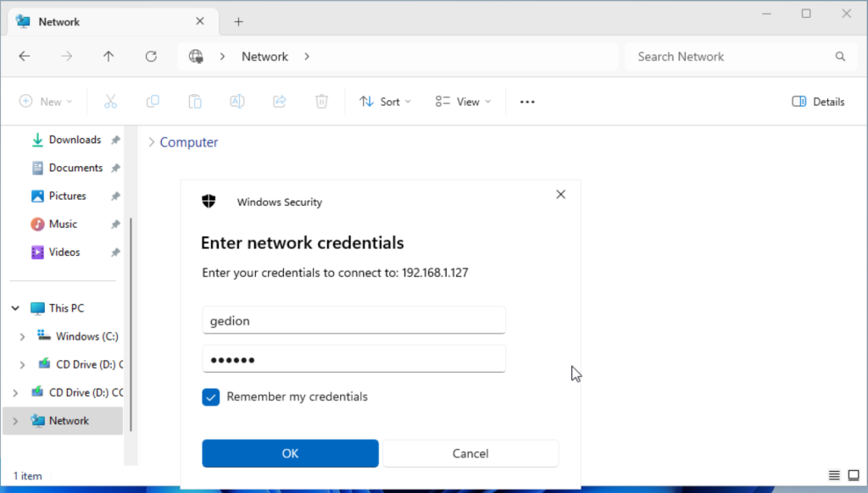The width and height of the screenshot is (868, 493).
Task: Open the See more ellipsis menu
Action: [x=527, y=102]
